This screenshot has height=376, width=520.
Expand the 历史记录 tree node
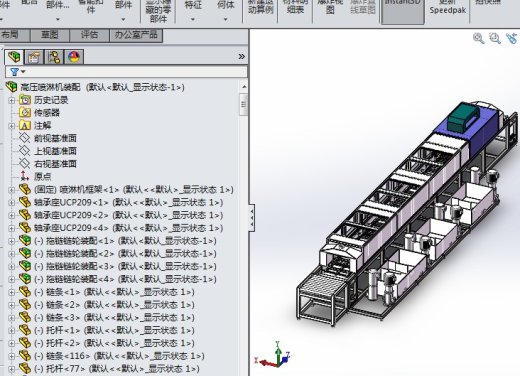tap(12, 100)
